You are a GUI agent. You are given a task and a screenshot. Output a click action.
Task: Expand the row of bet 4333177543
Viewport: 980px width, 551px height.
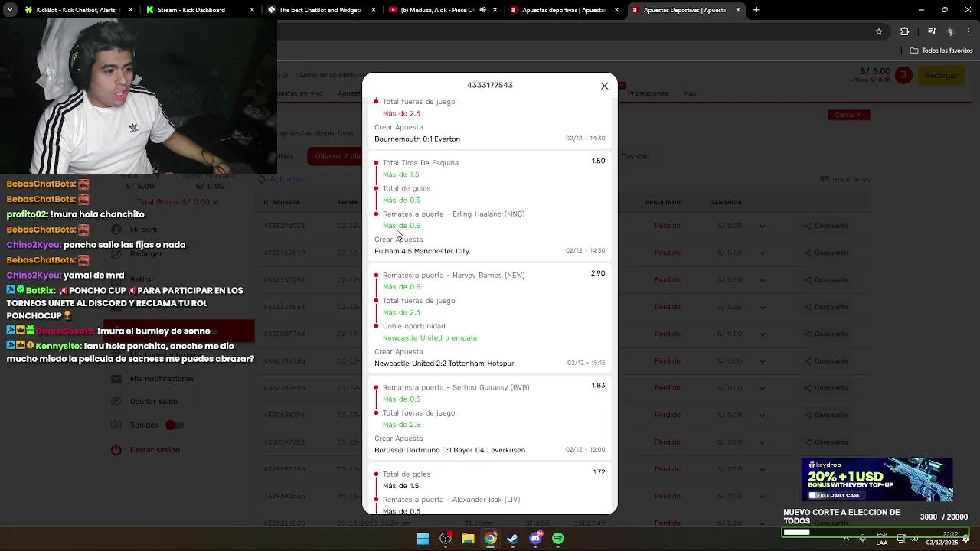point(762,307)
